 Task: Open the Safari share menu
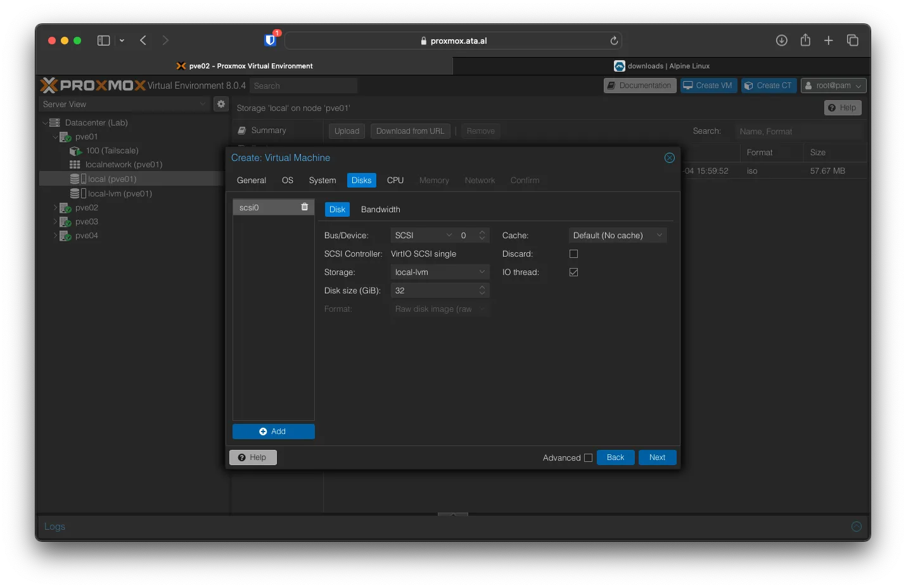tap(805, 40)
